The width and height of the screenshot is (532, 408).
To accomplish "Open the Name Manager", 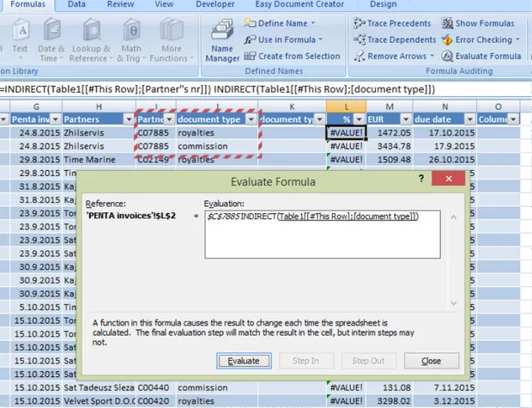I will coord(222,40).
